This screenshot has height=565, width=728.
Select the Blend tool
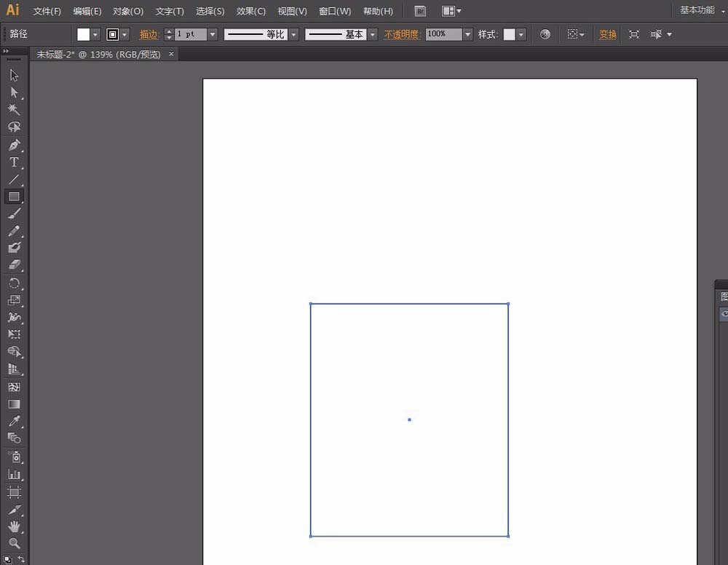pos(14,438)
